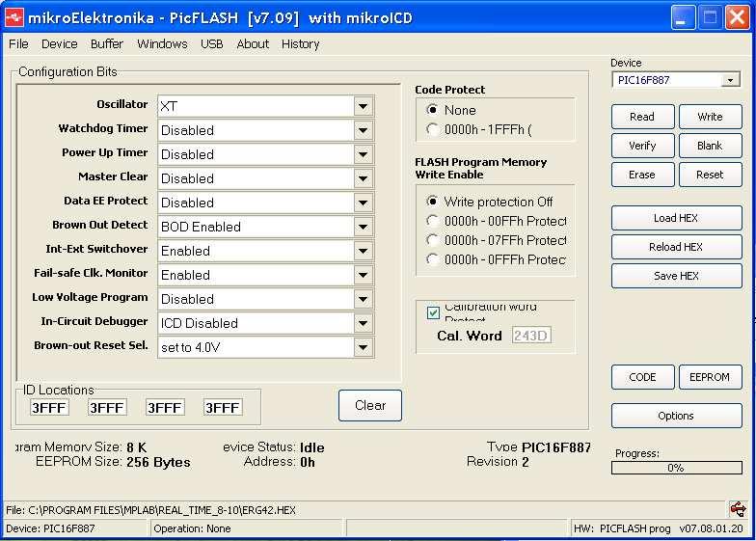Click the Revision 2 text

pos(498,462)
